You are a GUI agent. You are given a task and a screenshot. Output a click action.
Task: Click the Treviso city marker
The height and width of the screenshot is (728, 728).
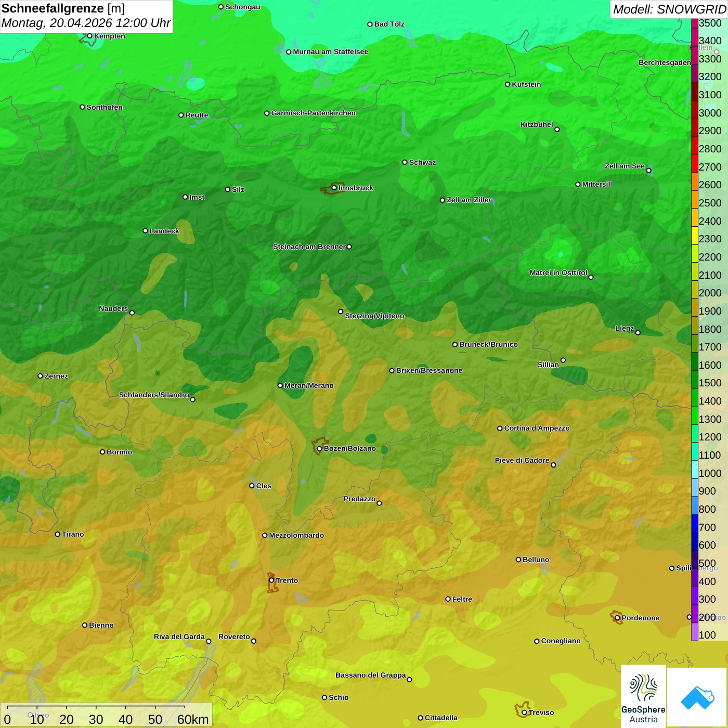click(524, 712)
